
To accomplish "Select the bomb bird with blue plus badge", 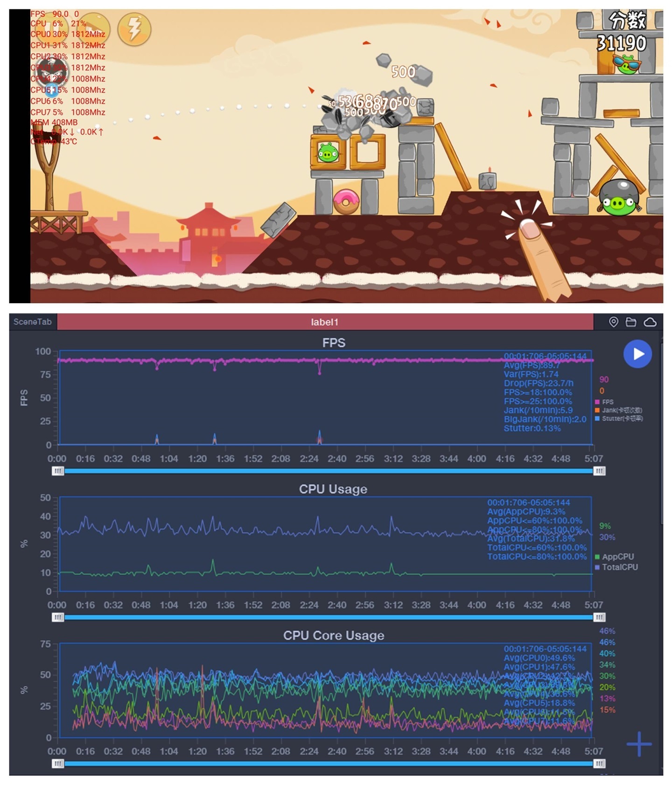I will [52, 76].
